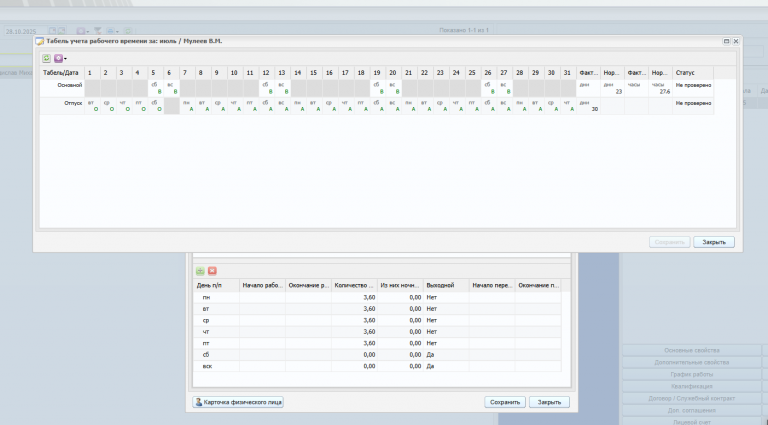Open the График работы tab in background
Screen dimensions: 768x425
coord(692,375)
